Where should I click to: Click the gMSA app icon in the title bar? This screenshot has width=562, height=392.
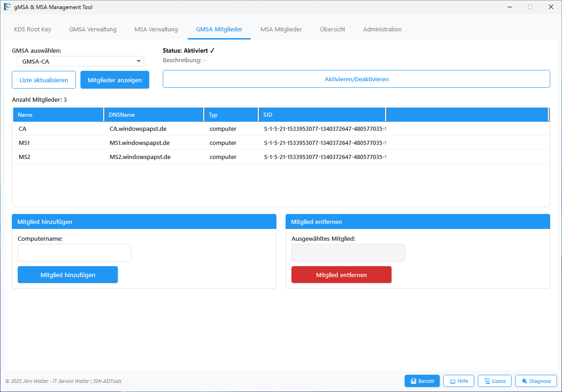(7, 7)
